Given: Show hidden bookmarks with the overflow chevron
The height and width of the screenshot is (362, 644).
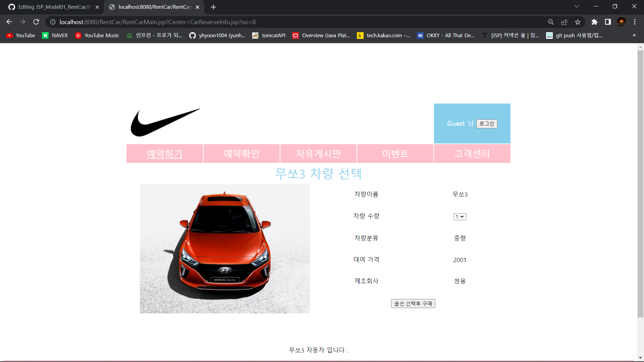Looking at the screenshot, I should tap(634, 35).
